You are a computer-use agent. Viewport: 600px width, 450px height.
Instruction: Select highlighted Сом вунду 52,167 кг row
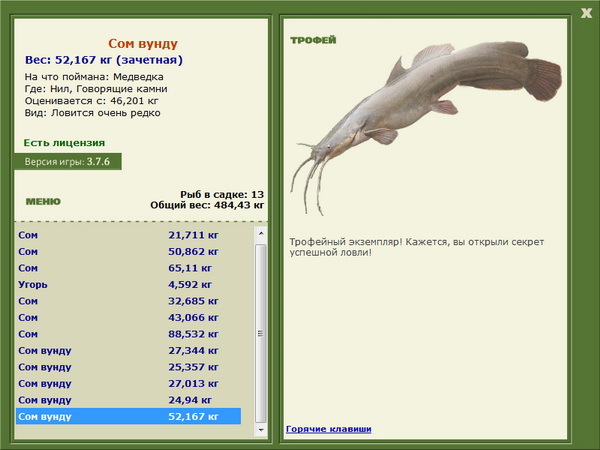click(x=128, y=416)
